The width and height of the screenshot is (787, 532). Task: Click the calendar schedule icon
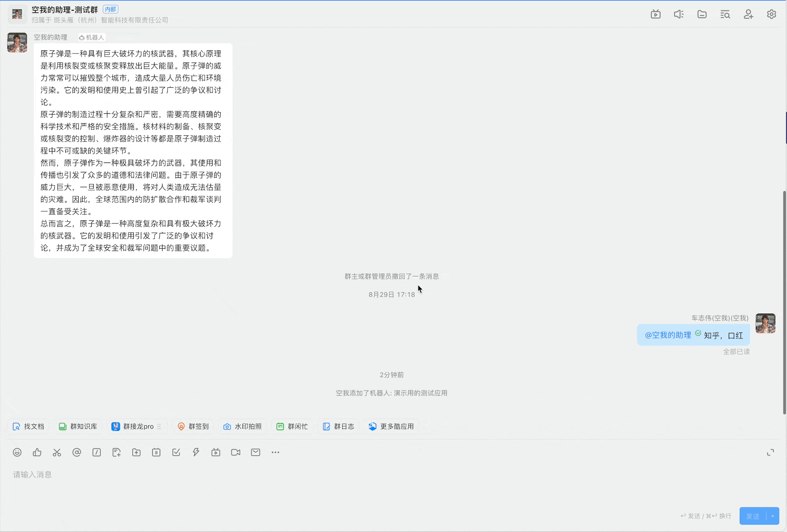(156, 453)
